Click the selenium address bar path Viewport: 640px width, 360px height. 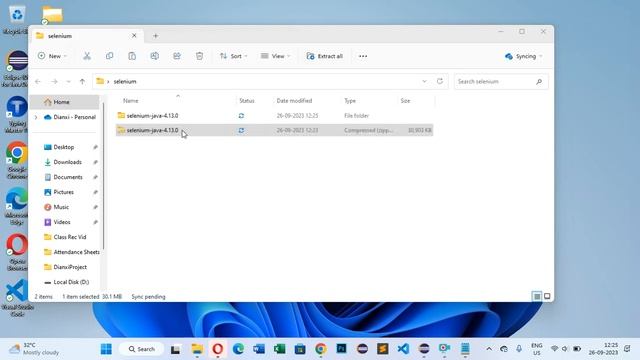125,82
